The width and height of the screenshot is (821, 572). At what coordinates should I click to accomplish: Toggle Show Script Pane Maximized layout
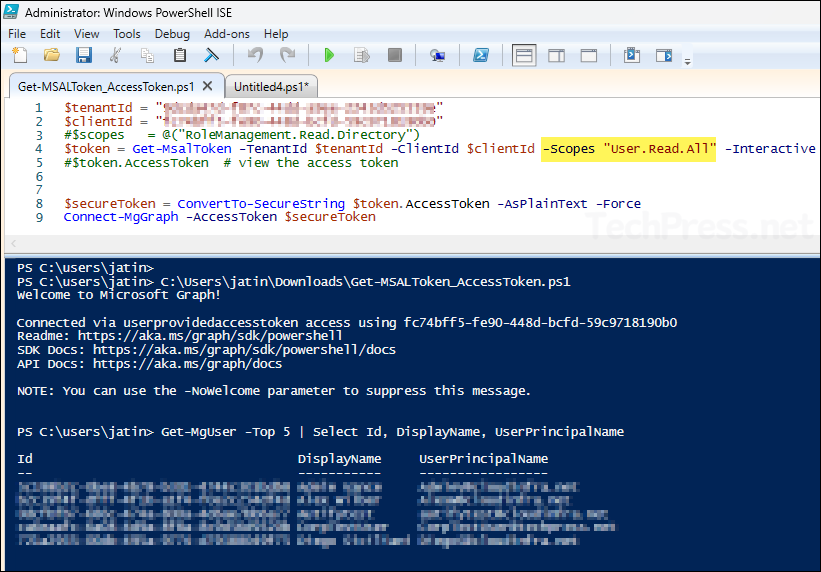[589, 55]
